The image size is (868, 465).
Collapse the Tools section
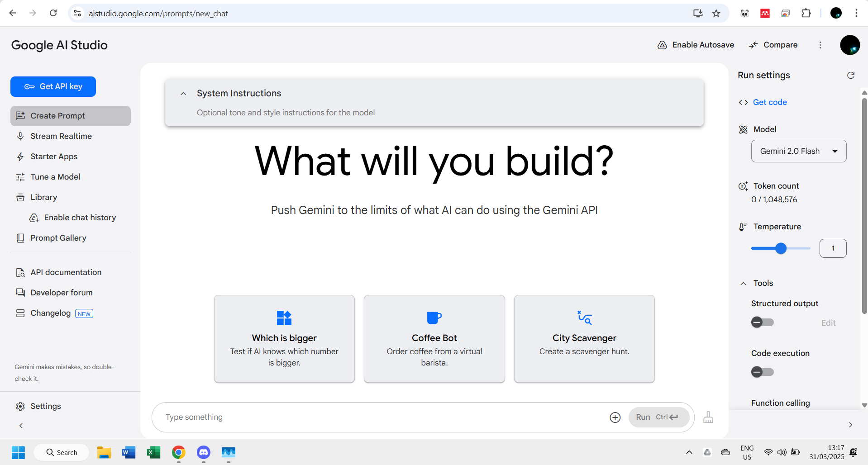pyautogui.click(x=743, y=284)
